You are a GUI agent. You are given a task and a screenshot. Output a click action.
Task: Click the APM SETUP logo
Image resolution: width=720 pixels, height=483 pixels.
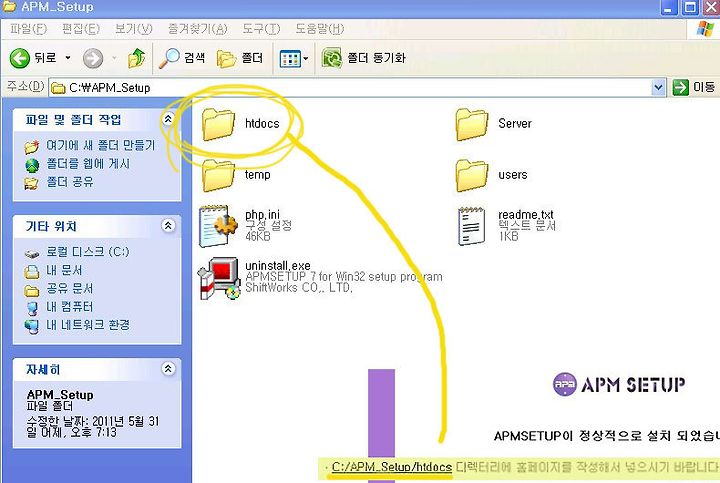[619, 384]
